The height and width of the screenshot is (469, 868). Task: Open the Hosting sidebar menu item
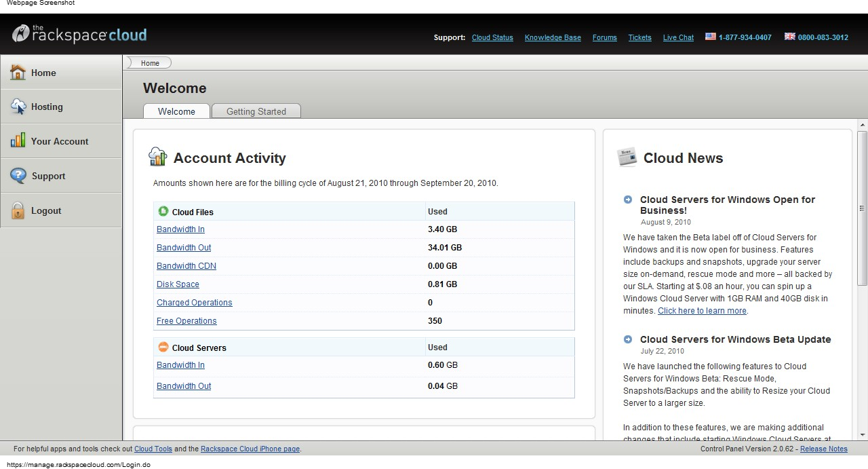click(61, 107)
